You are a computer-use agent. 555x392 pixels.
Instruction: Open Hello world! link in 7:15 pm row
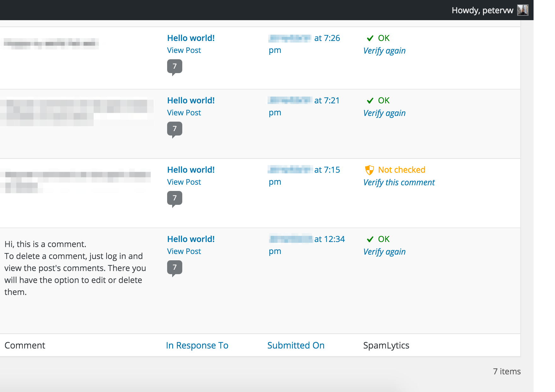[x=191, y=170]
